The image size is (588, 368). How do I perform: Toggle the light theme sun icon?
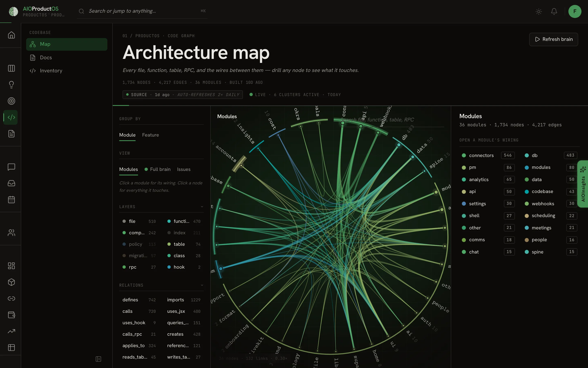pos(539,11)
